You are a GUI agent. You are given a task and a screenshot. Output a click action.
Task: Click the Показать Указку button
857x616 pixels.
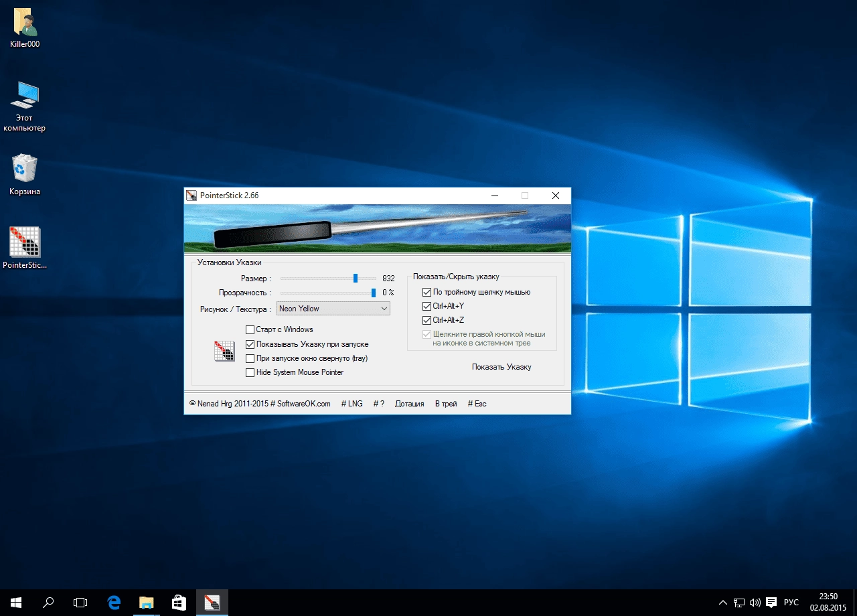point(501,367)
